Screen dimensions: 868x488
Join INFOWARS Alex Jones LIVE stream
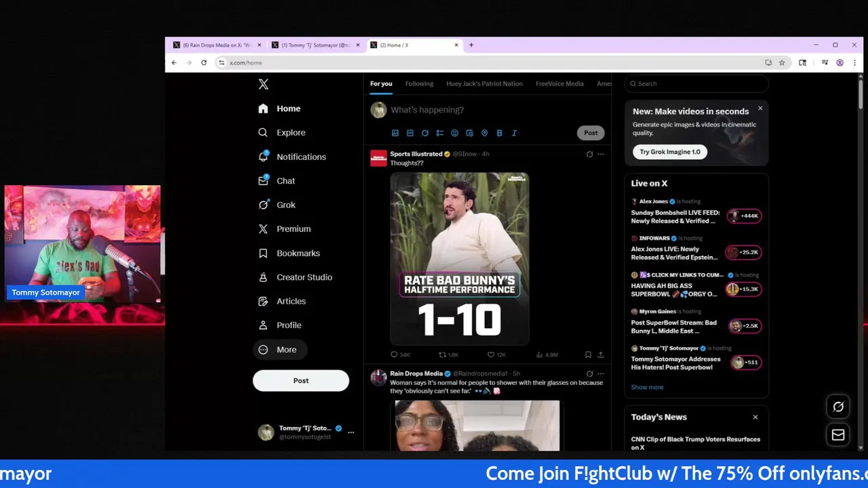pyautogui.click(x=696, y=248)
